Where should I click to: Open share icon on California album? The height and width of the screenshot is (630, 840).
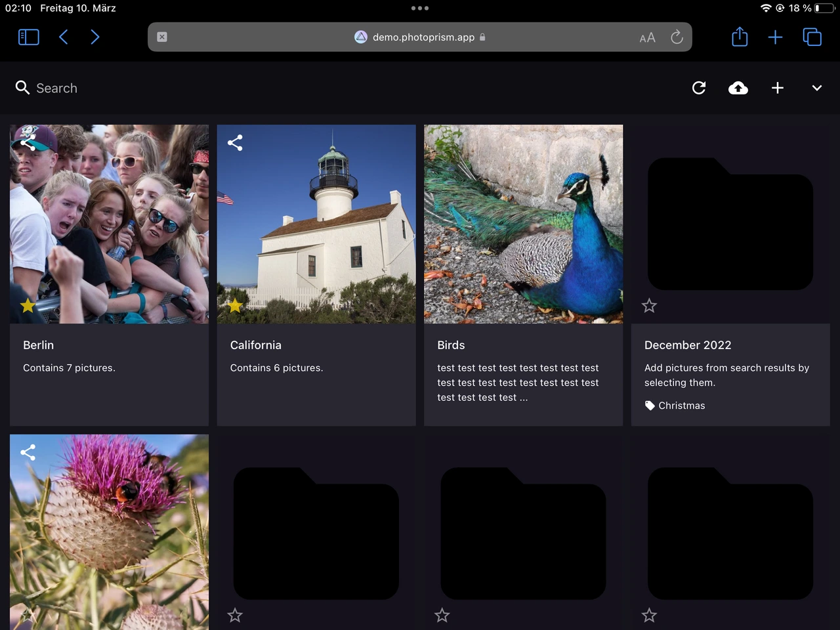(x=235, y=142)
